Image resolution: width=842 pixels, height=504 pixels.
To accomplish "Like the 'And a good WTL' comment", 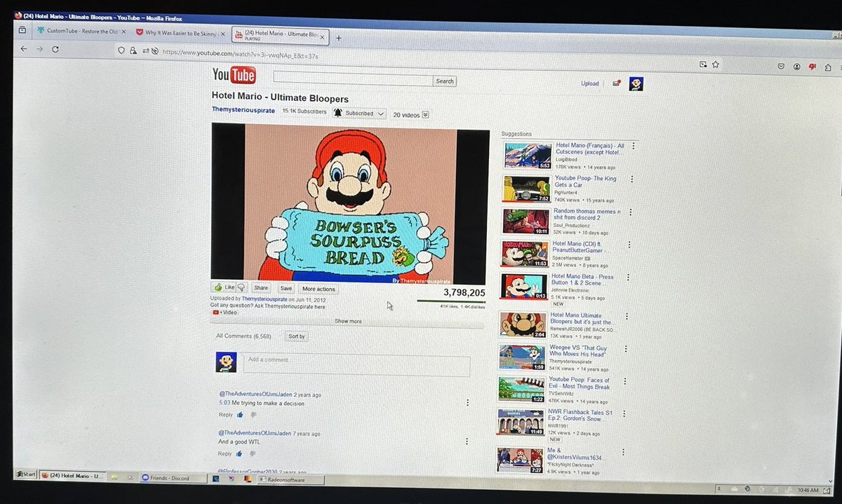I will point(240,454).
